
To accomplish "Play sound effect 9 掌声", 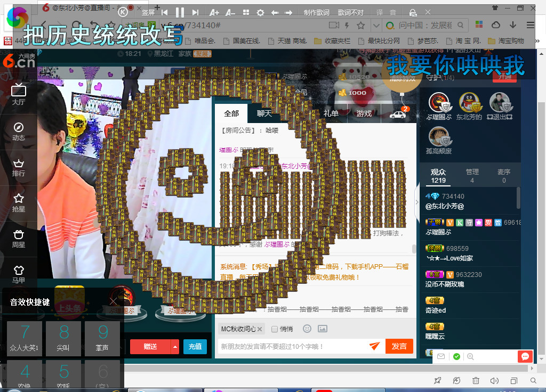I will (102, 338).
